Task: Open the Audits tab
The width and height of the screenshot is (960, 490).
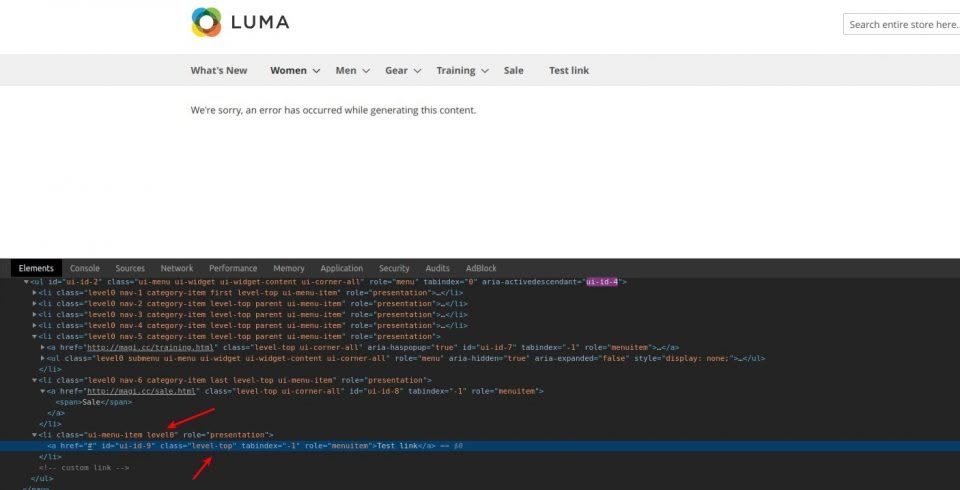Action: pos(437,268)
